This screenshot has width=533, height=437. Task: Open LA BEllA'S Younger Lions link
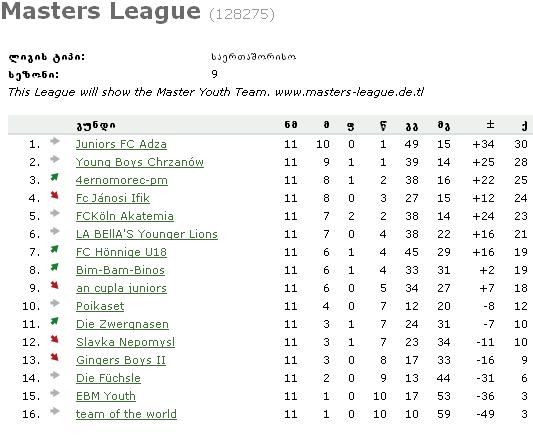click(x=147, y=234)
